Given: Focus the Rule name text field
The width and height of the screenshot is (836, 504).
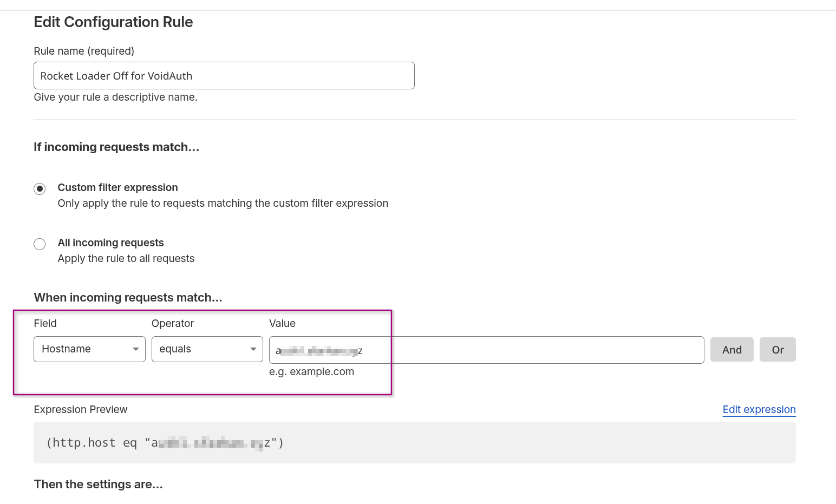Looking at the screenshot, I should 224,76.
